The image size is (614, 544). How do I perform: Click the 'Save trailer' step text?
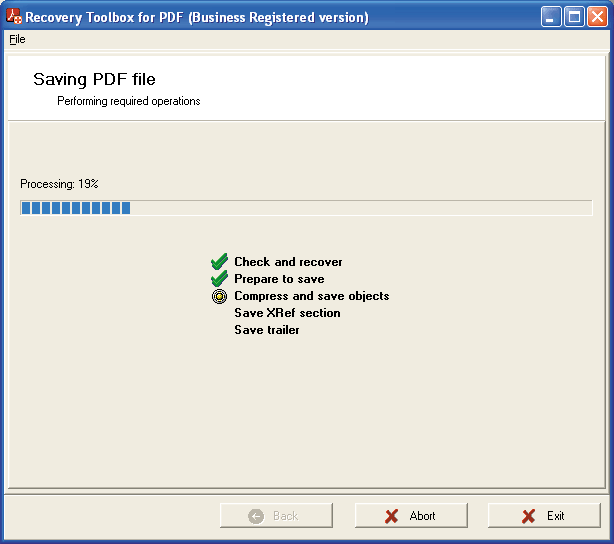tap(267, 330)
